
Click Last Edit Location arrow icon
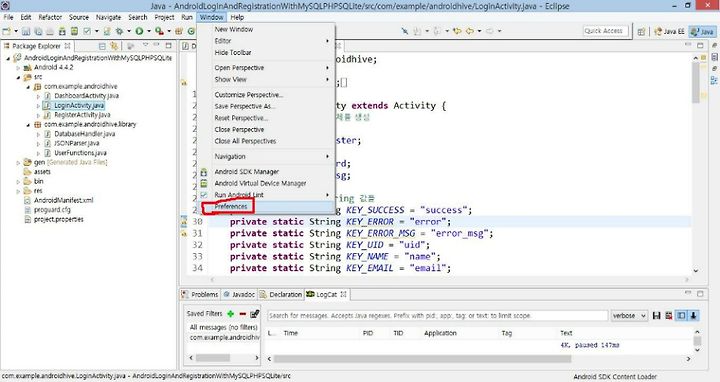pyautogui.click(x=457, y=31)
